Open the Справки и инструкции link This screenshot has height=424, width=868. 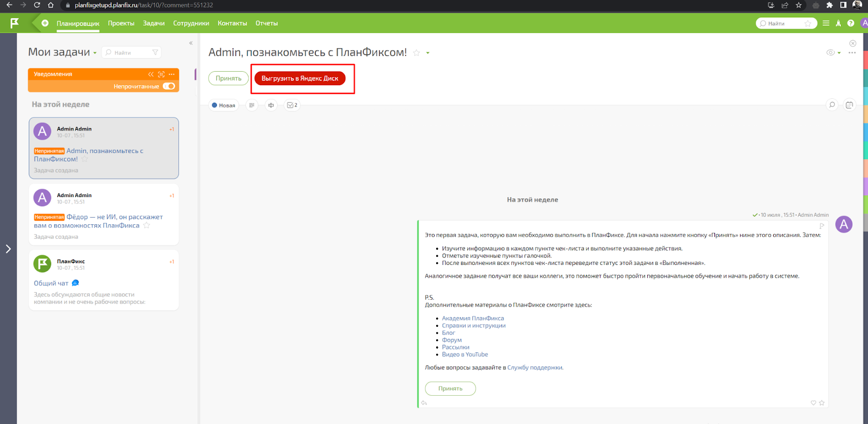474,326
